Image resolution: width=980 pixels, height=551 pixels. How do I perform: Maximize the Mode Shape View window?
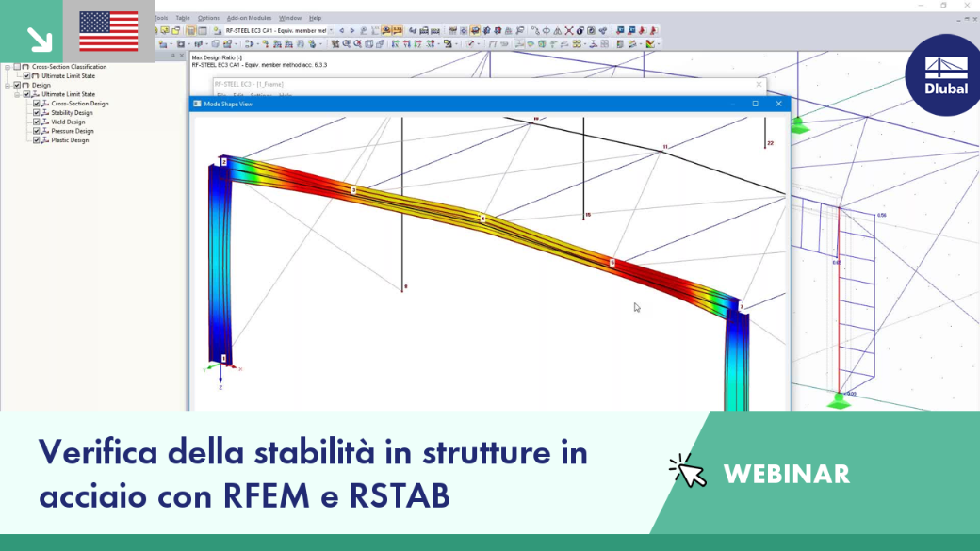[755, 104]
